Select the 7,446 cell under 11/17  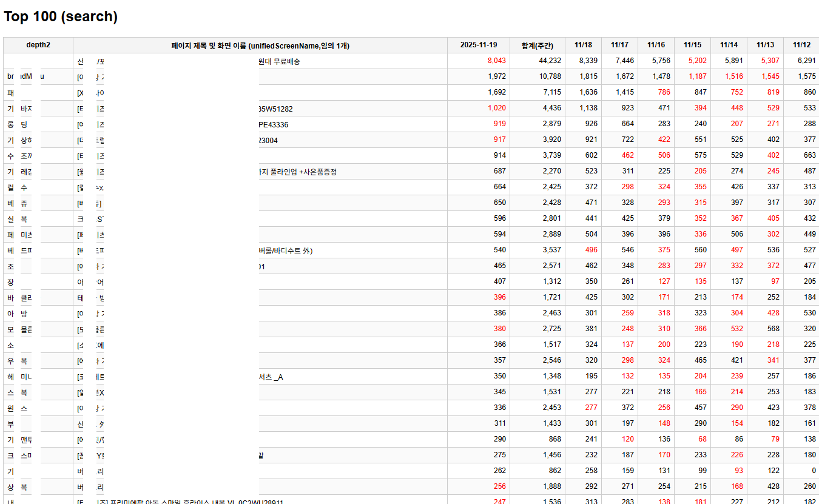619,61
